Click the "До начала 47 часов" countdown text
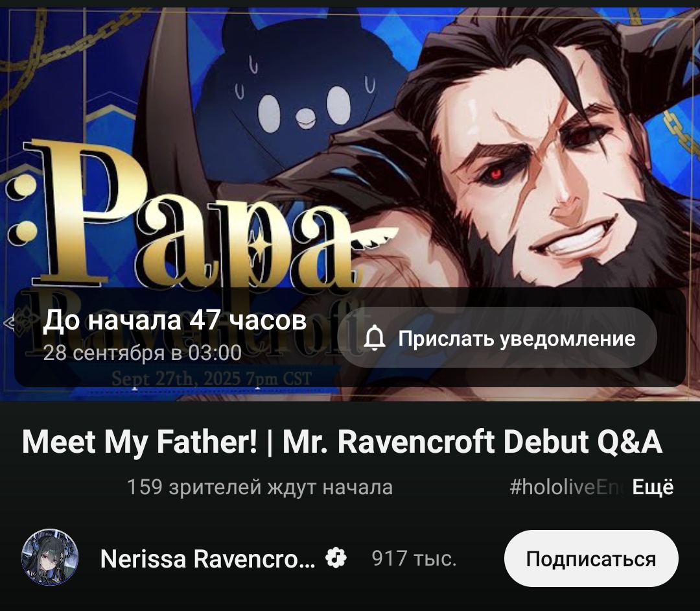This screenshot has height=611, width=700. tap(174, 320)
